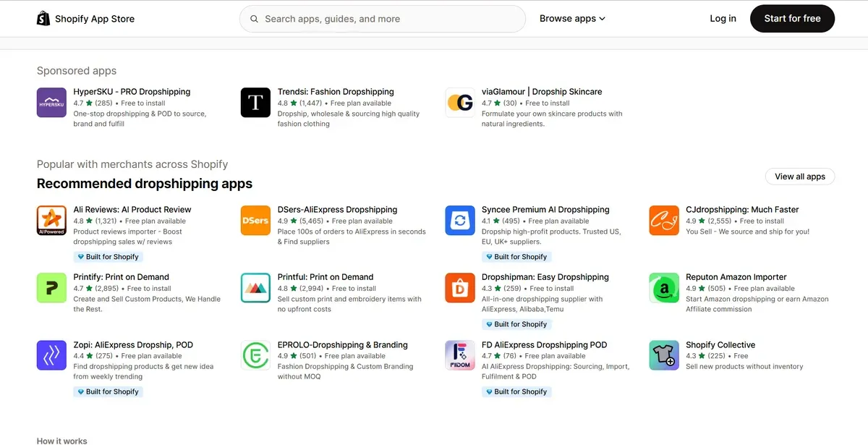Click 'You Sell - We source' description
This screenshot has height=445, width=868.
747,232
